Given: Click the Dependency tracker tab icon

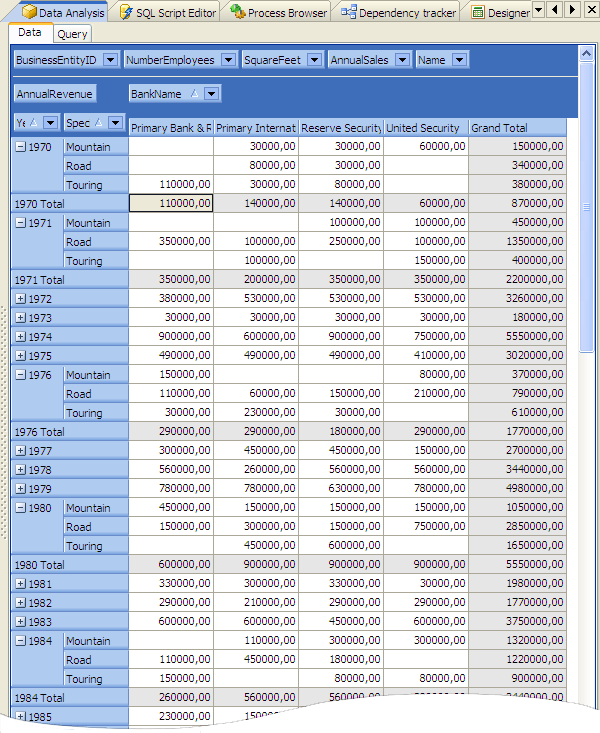Looking at the screenshot, I should 349,12.
